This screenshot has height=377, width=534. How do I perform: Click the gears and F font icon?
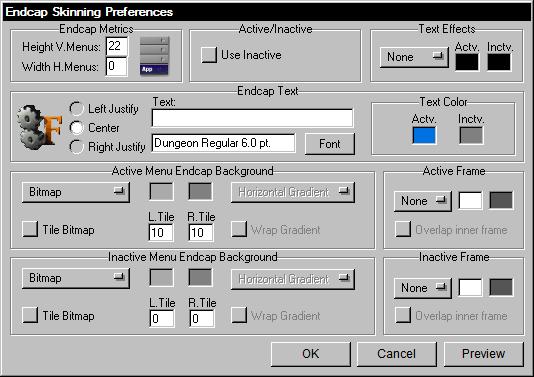click(40, 128)
